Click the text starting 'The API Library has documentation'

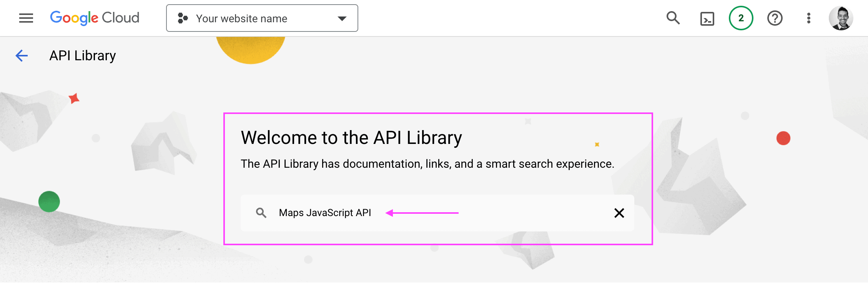427,164
